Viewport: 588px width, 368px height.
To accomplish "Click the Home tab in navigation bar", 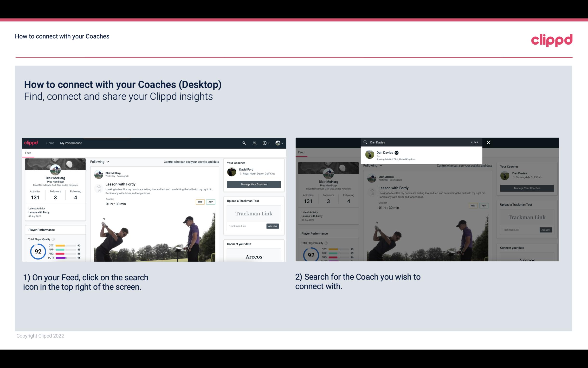I will click(x=50, y=143).
